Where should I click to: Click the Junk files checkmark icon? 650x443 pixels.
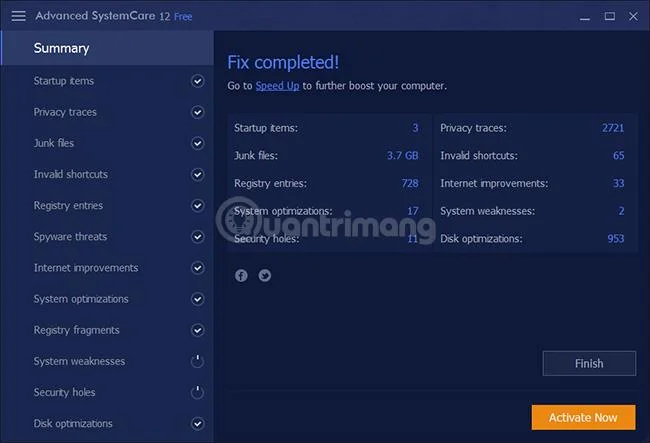coord(197,143)
